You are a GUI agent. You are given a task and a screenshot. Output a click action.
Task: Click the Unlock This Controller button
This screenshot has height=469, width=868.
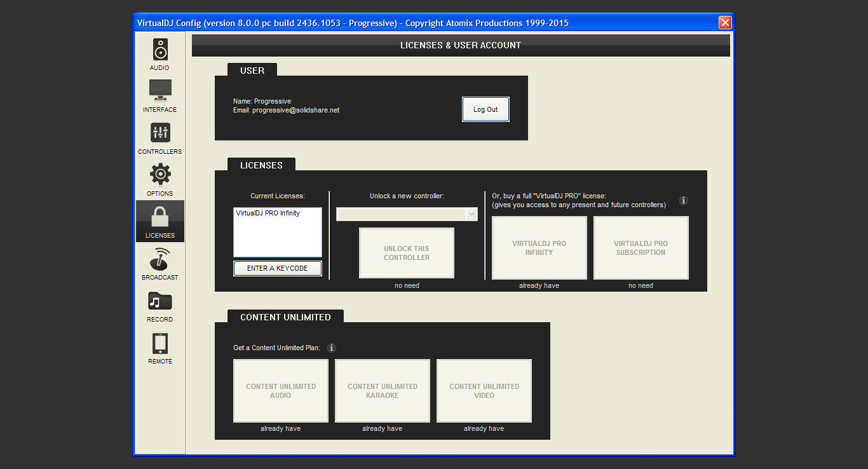(x=407, y=253)
